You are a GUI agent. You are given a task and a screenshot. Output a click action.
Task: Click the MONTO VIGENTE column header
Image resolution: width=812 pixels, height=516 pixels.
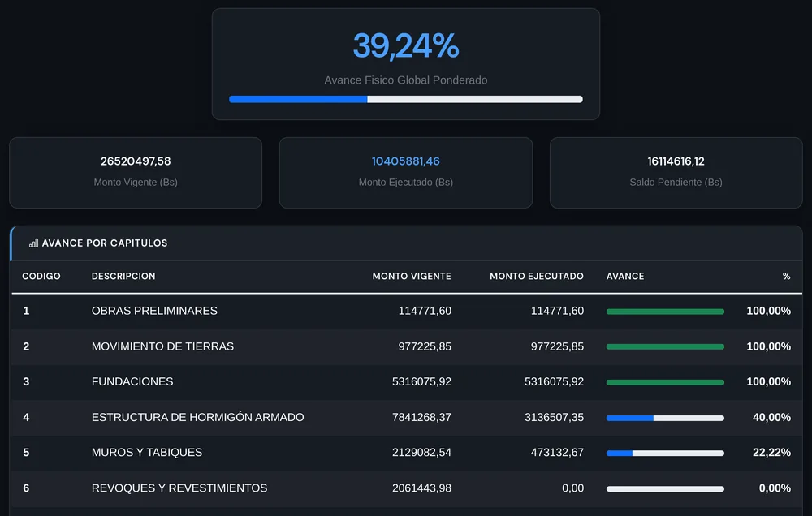(412, 277)
